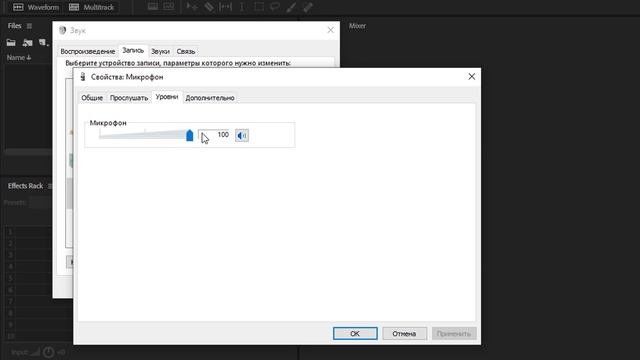Screen dimensions: 640x360
Task: Select the Razor tool in Audition
Action: (x=209, y=7)
